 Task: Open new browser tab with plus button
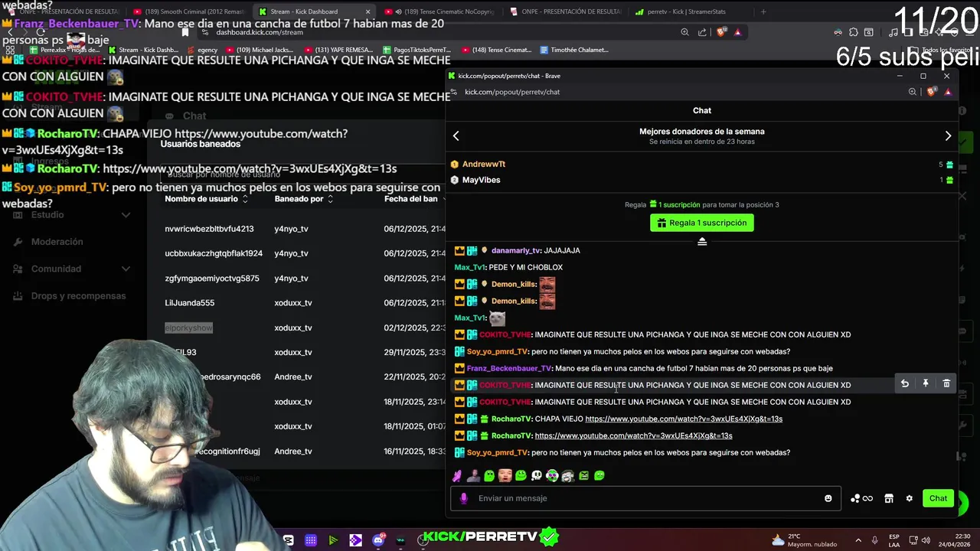pyautogui.click(x=763, y=11)
